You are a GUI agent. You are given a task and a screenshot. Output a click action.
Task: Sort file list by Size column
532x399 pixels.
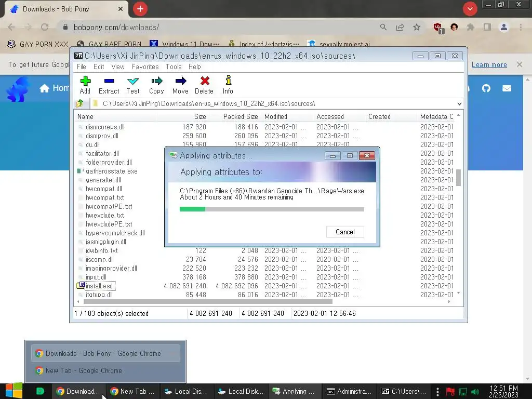200,116
